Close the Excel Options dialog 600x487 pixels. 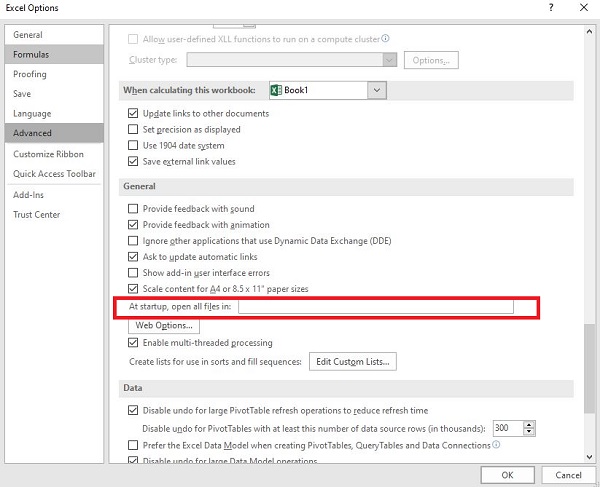pos(584,7)
